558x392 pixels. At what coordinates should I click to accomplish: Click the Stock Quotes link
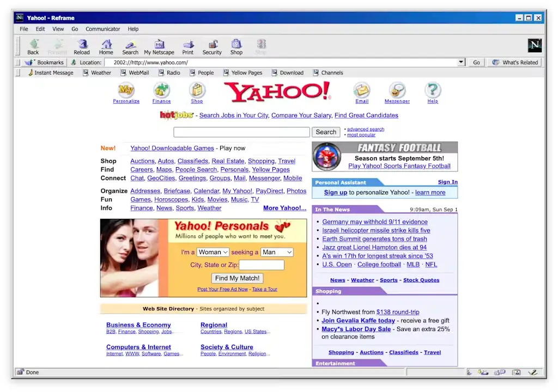click(421, 280)
